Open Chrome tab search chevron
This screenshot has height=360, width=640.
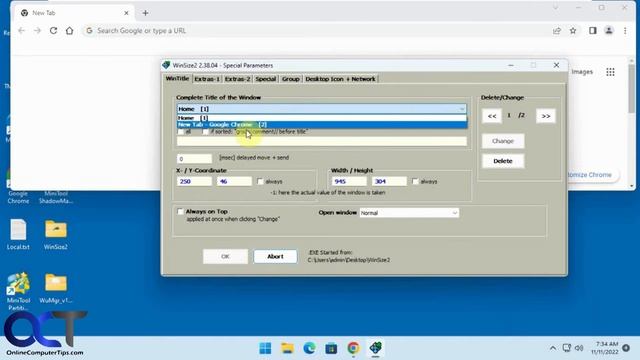coord(555,8)
